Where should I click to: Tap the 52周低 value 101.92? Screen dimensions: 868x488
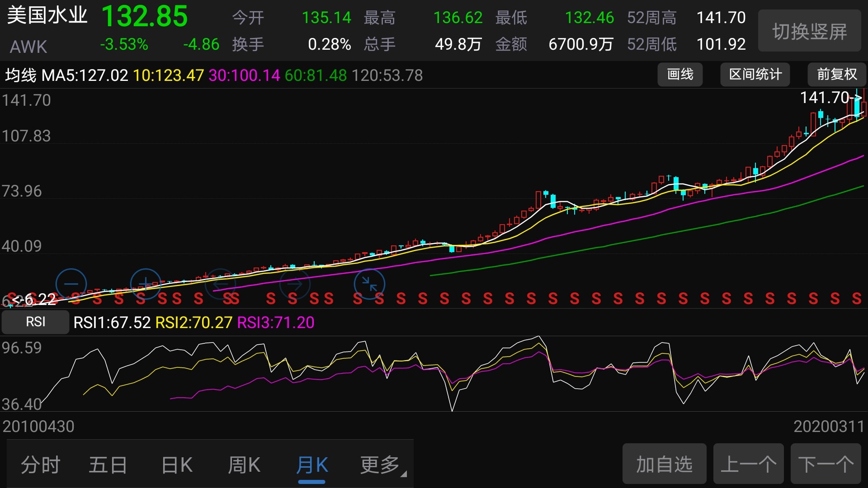pyautogui.click(x=721, y=44)
